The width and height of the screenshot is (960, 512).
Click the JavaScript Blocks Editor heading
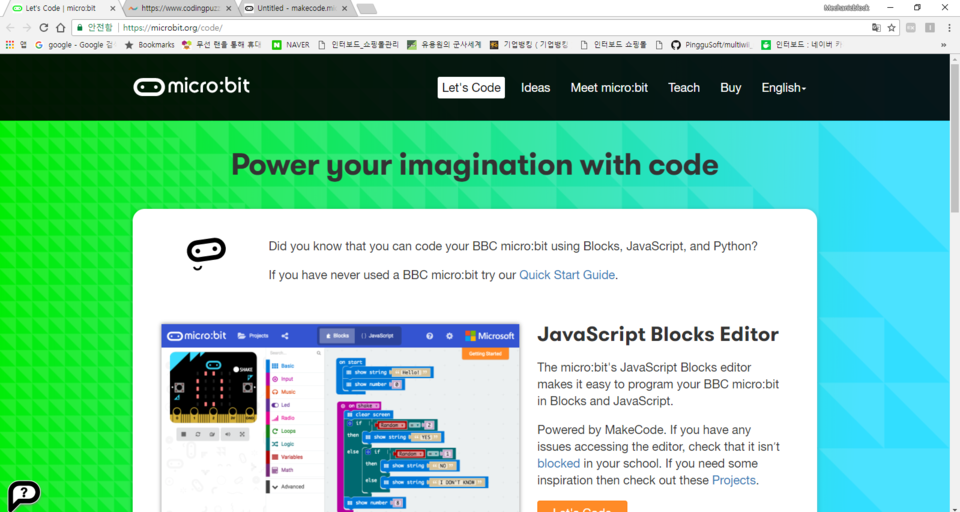(x=658, y=334)
